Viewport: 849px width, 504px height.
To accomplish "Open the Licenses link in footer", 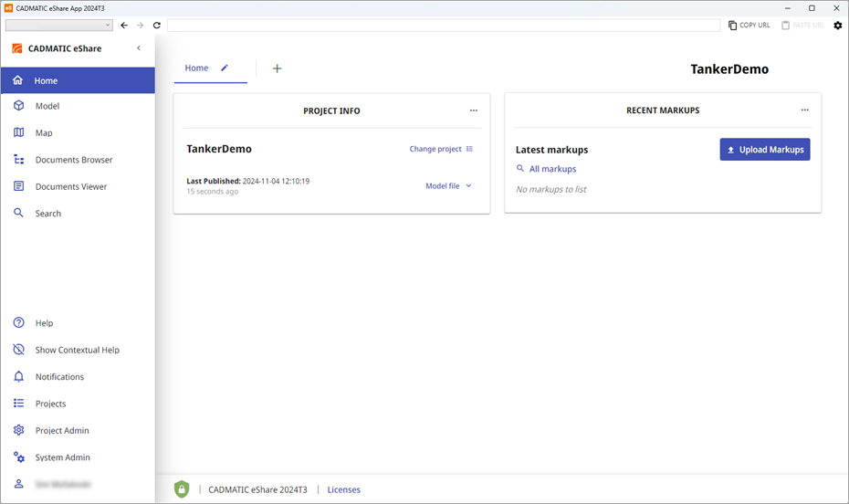I will click(343, 489).
